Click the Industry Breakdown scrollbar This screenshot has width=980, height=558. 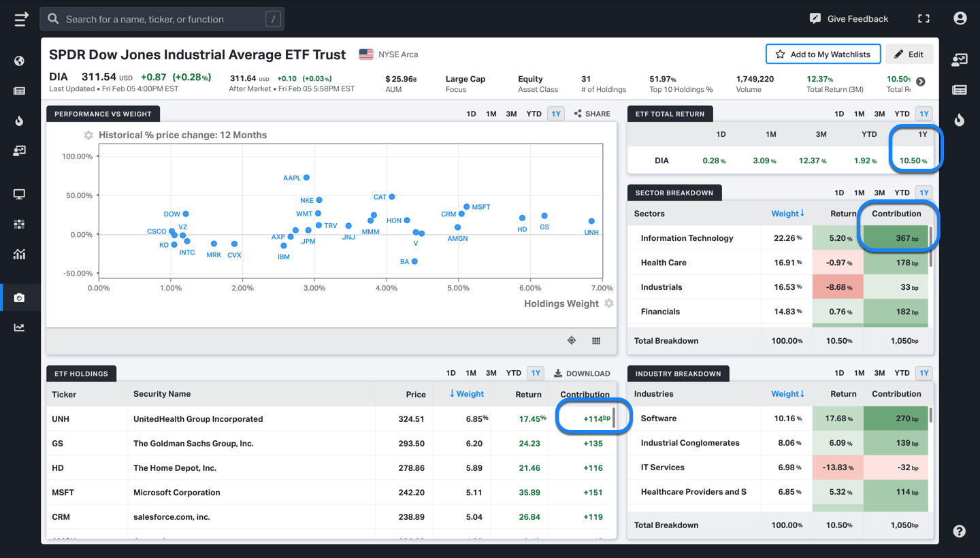coord(930,416)
